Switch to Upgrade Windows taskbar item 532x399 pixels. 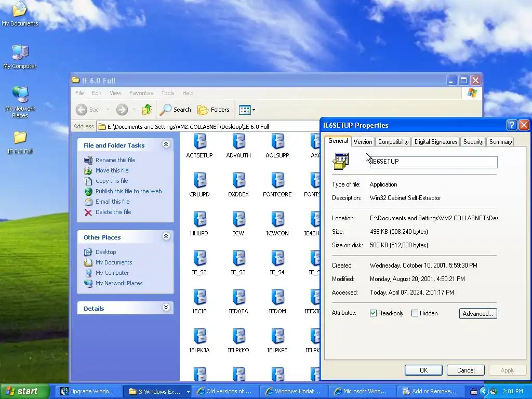tap(88, 392)
